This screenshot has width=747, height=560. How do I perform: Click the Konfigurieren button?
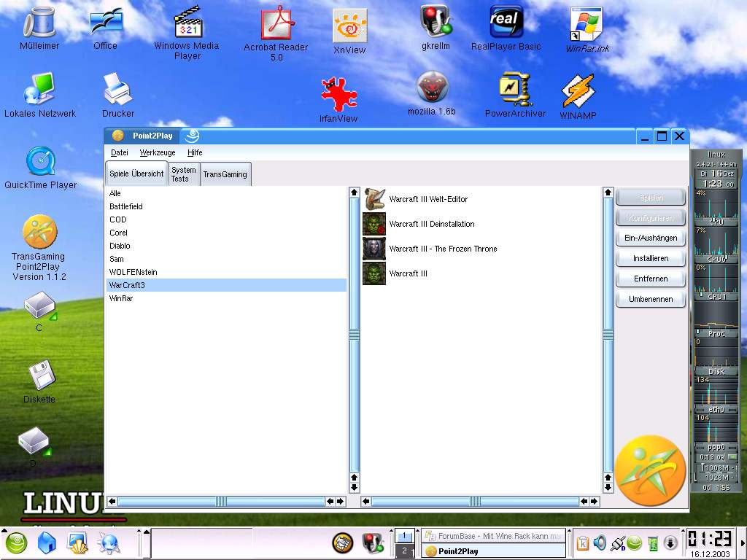651,217
